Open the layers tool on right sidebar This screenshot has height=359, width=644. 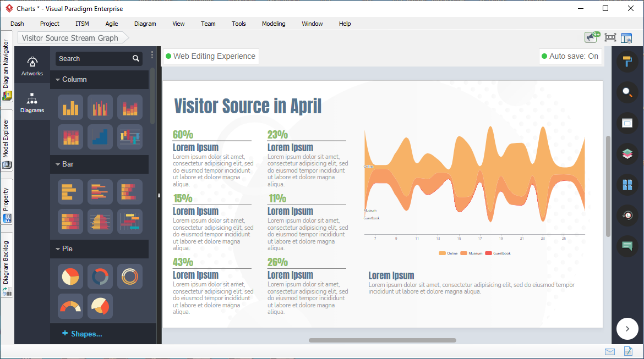tap(627, 154)
